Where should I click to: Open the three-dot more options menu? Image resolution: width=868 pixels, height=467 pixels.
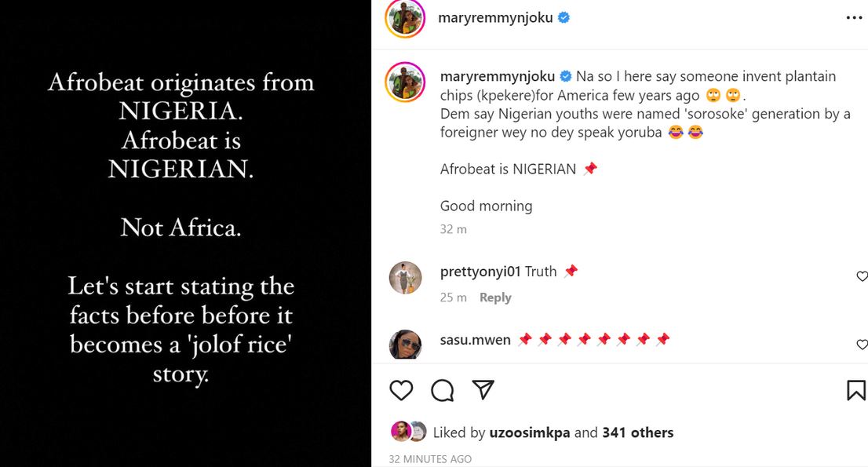(x=854, y=18)
